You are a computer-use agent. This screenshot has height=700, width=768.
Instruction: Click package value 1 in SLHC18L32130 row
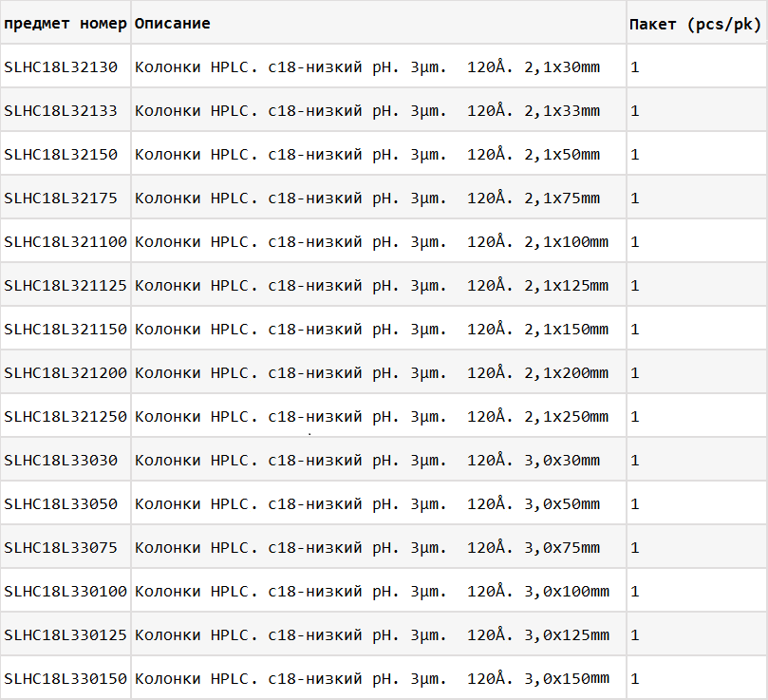(635, 67)
